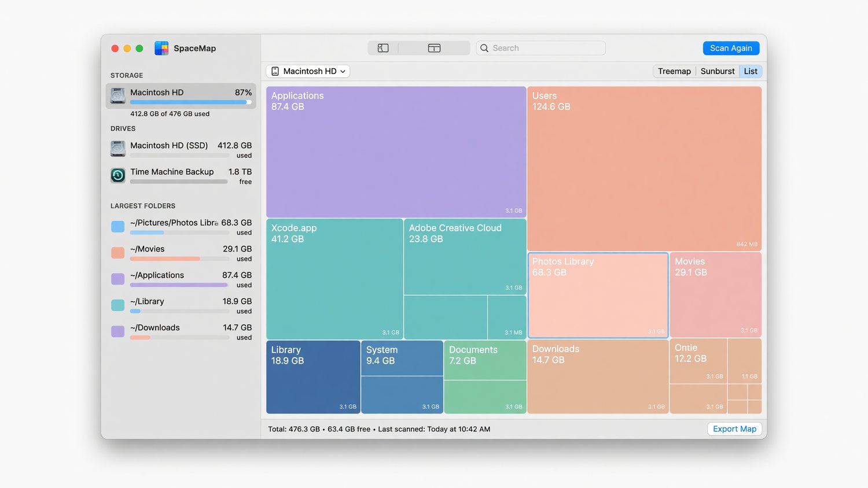Click the LARGEST FOLDERS section header
Image resolution: width=868 pixels, height=488 pixels.
tap(143, 206)
